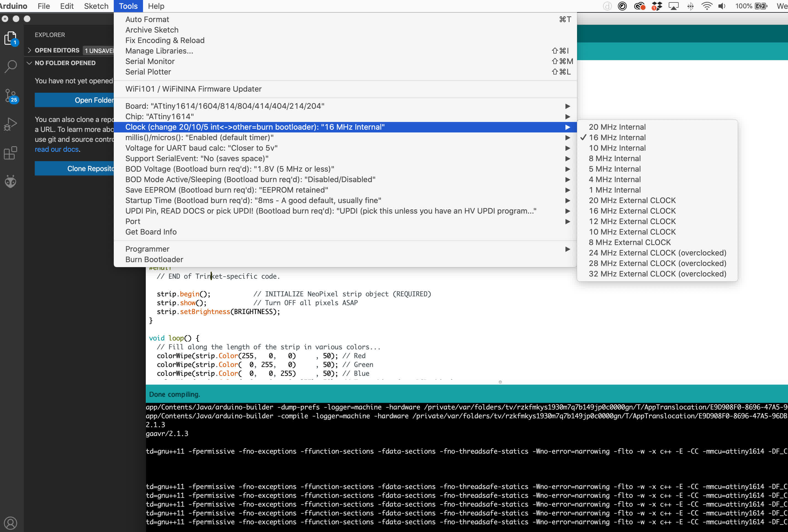Click the Creative Cloud menu bar icon
Screen dimensions: 788x532
[x=639, y=6]
